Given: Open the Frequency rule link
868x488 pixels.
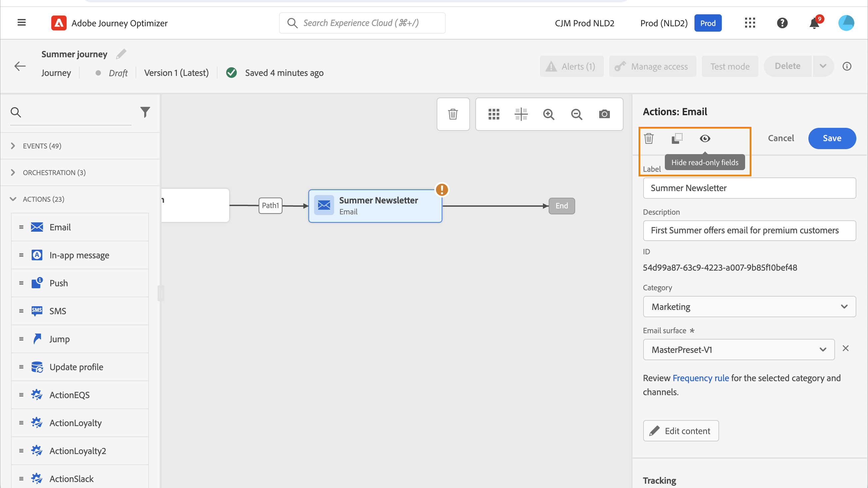Looking at the screenshot, I should (x=700, y=378).
